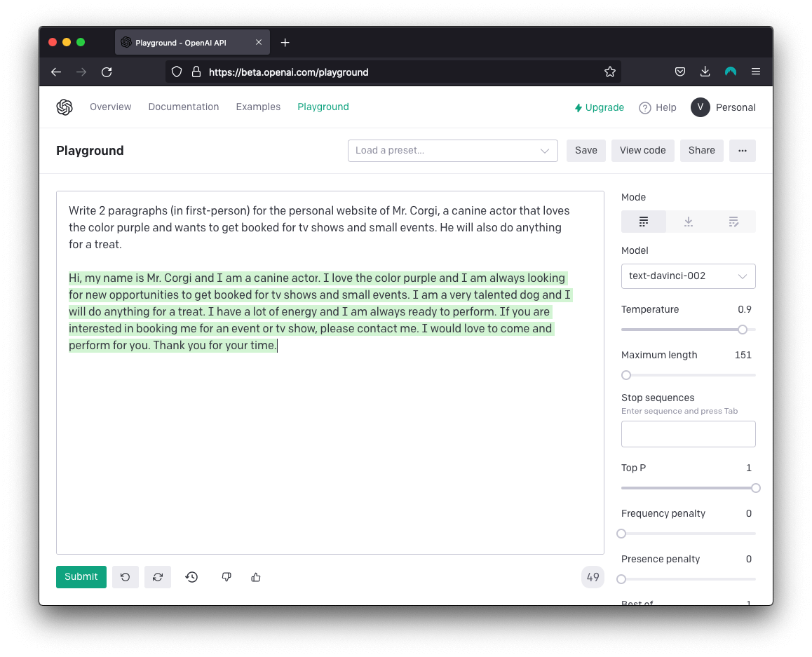
Task: Click the Save button
Action: point(586,150)
